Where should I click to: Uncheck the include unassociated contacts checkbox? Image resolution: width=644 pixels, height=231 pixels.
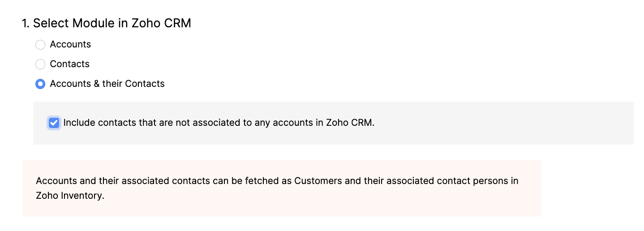tap(54, 123)
